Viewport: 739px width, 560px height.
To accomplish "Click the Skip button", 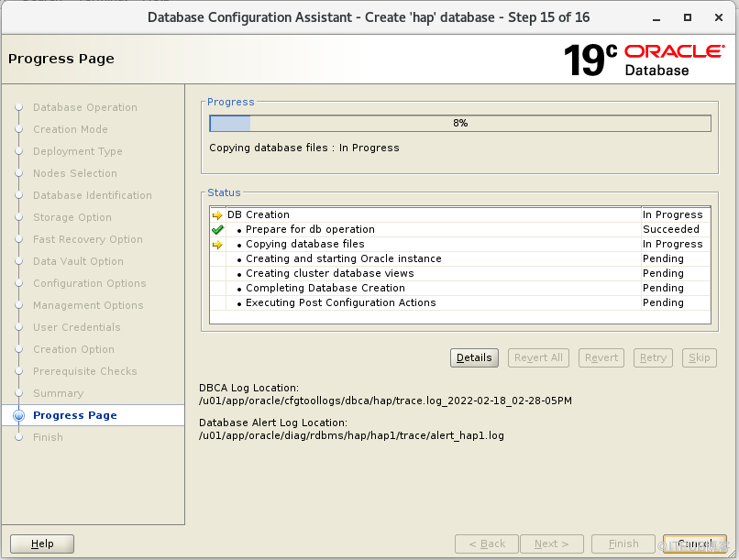I will pos(700,358).
